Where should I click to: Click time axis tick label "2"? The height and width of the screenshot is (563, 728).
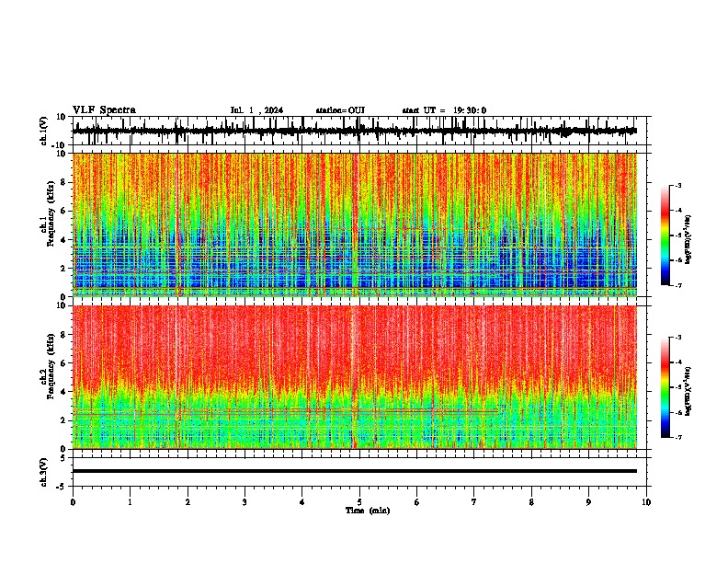click(188, 502)
